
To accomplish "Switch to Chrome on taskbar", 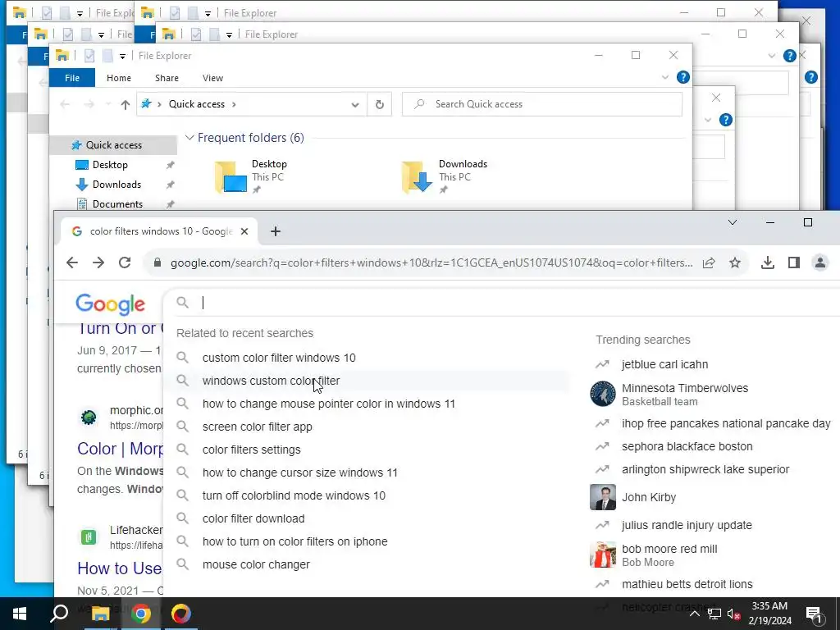I will click(141, 614).
